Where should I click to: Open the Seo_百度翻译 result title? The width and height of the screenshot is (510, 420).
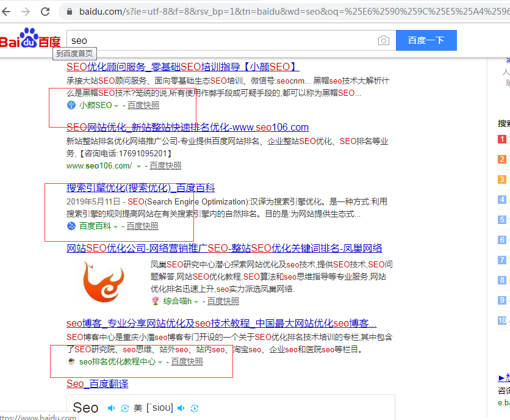pos(97,383)
